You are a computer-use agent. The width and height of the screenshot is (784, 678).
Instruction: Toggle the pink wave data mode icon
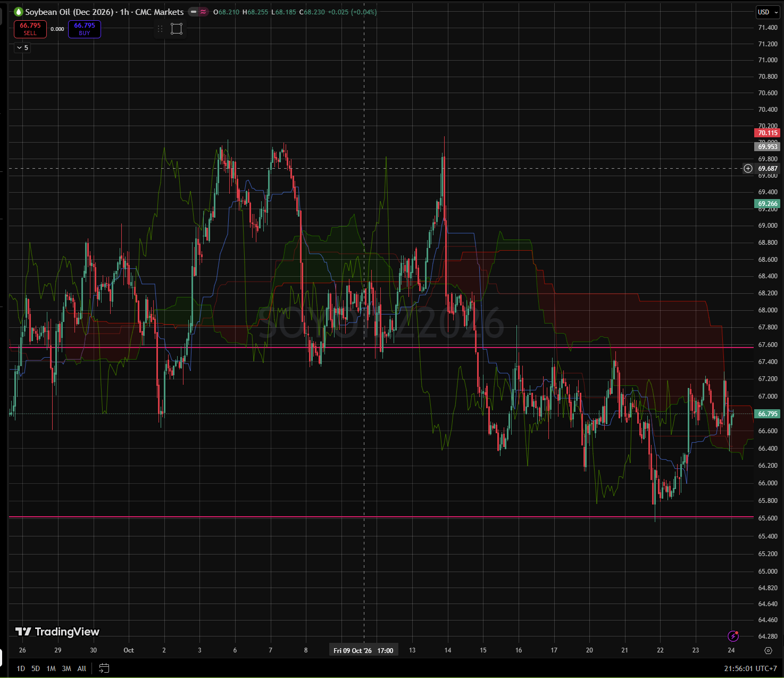(x=203, y=12)
